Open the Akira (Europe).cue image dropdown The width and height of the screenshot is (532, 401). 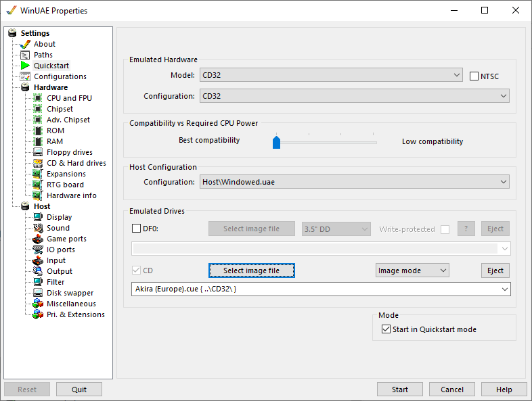coord(321,289)
